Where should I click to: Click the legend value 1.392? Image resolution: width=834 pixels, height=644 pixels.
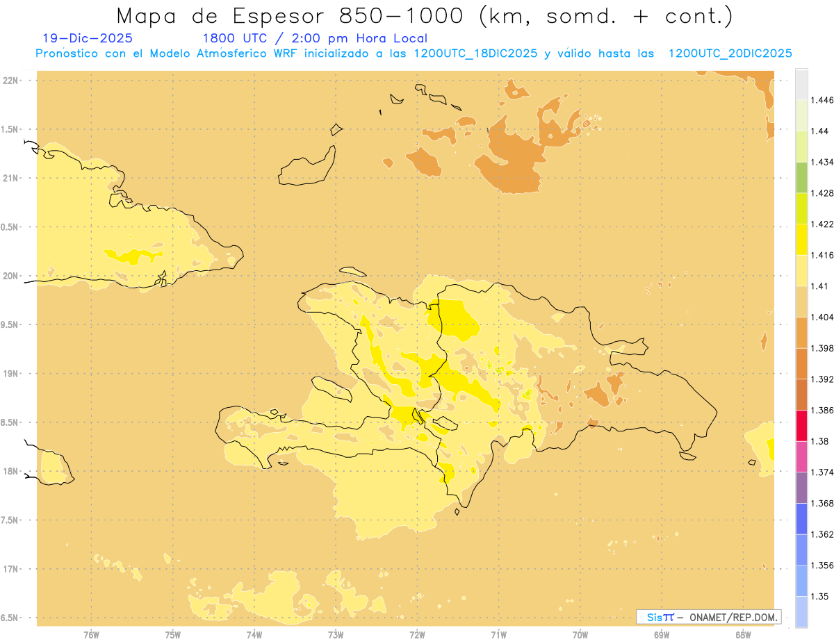(x=822, y=379)
